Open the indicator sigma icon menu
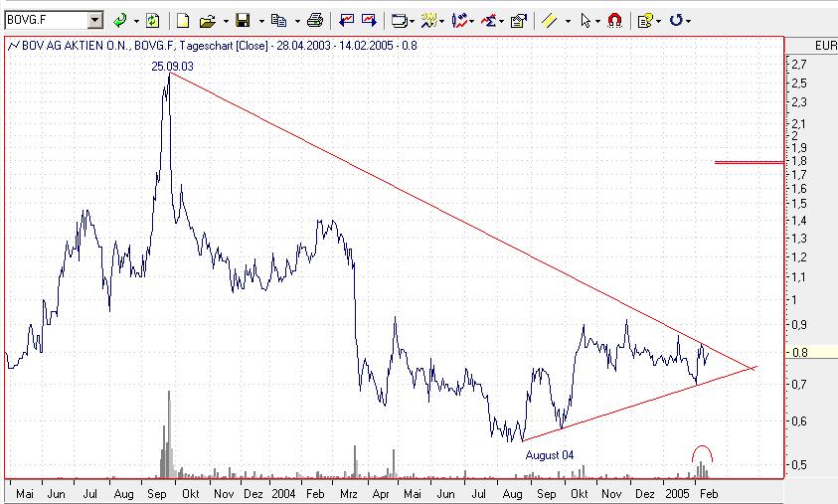 point(489,20)
